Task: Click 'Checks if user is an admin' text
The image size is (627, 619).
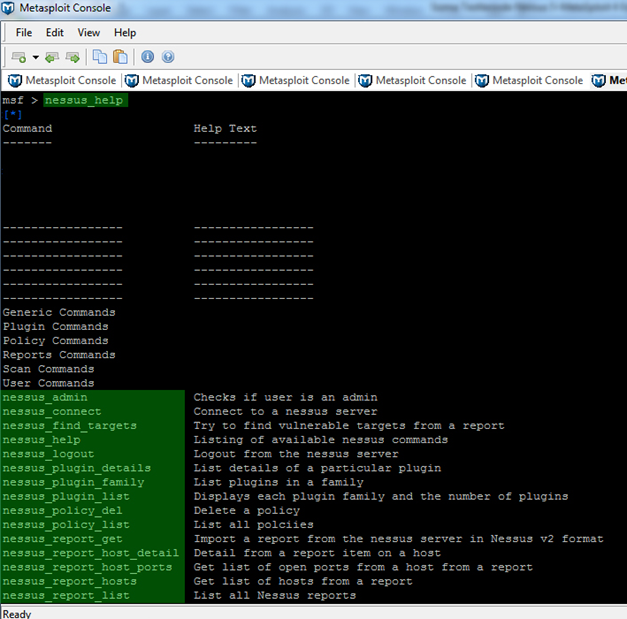Action: coord(286,397)
